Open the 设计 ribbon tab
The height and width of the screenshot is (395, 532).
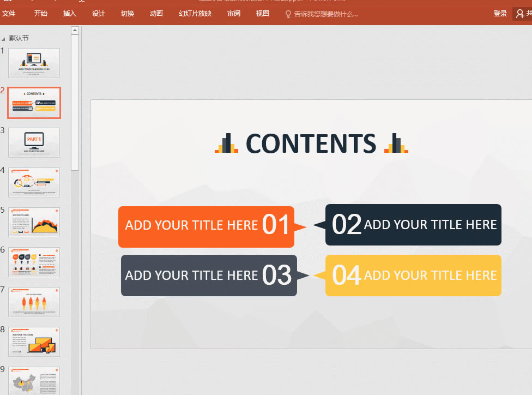[99, 14]
